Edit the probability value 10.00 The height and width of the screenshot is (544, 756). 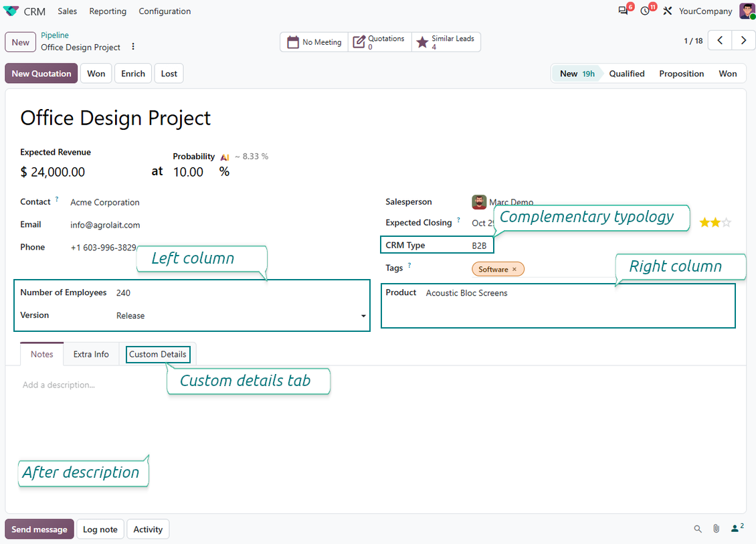[189, 172]
